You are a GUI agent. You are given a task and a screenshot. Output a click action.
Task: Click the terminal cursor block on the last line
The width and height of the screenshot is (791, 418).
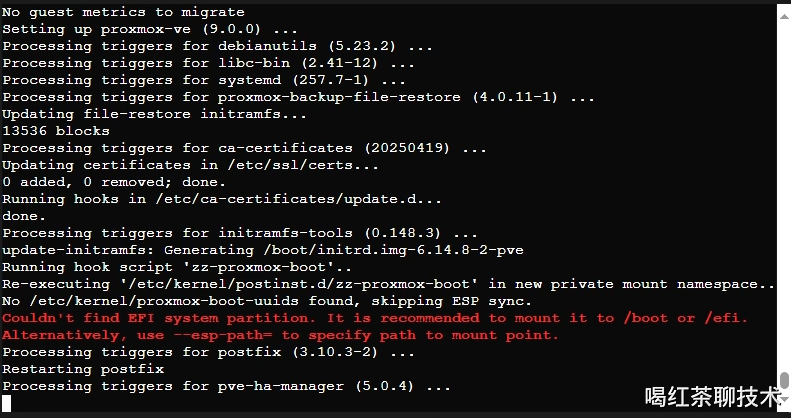(6, 403)
